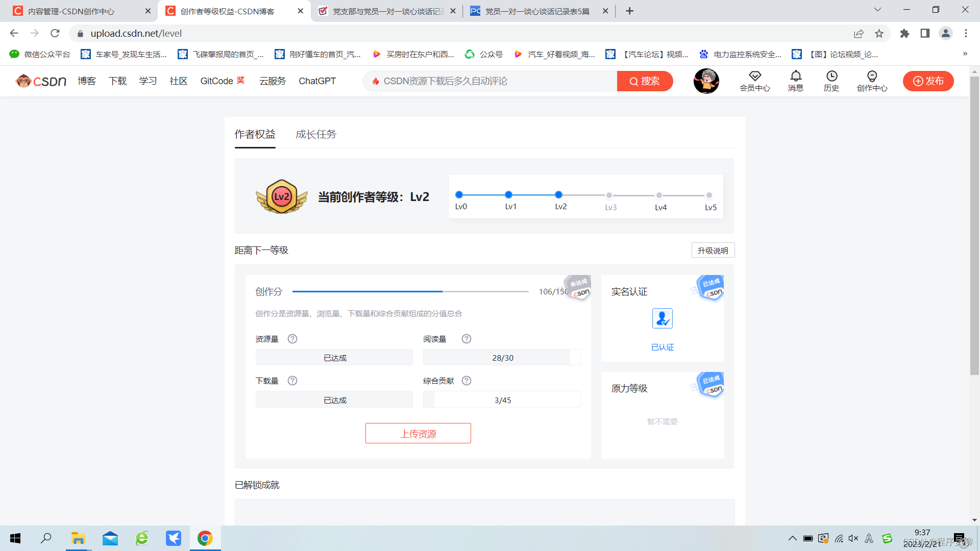Select the 作者权益 tab
This screenshot has width=980, height=551.
pos(255,134)
